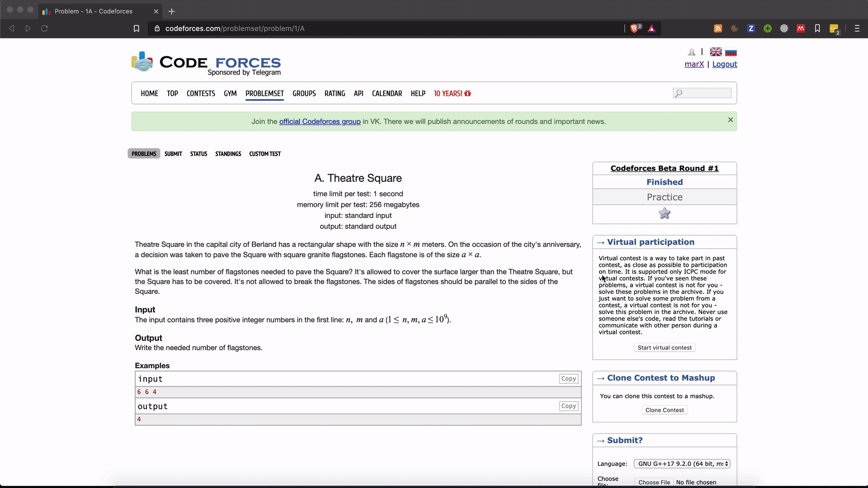Open notifications bell icon
This screenshot has width=868, height=488.
pos(692,52)
